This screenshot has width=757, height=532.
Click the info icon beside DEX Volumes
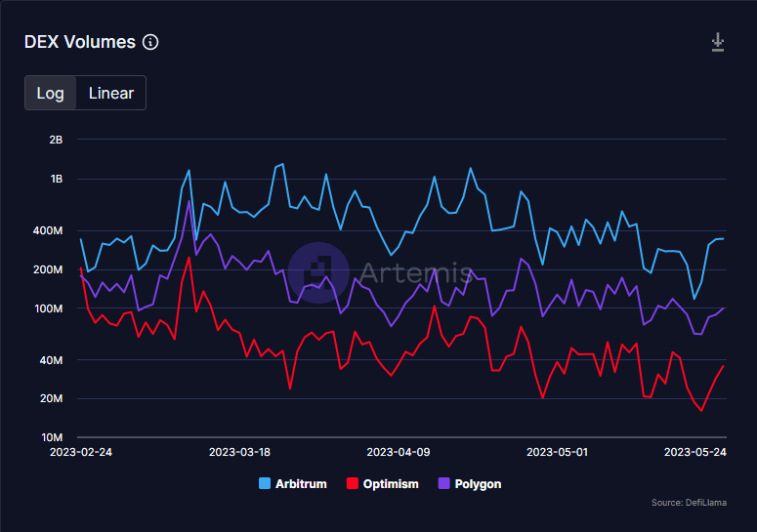(x=150, y=42)
